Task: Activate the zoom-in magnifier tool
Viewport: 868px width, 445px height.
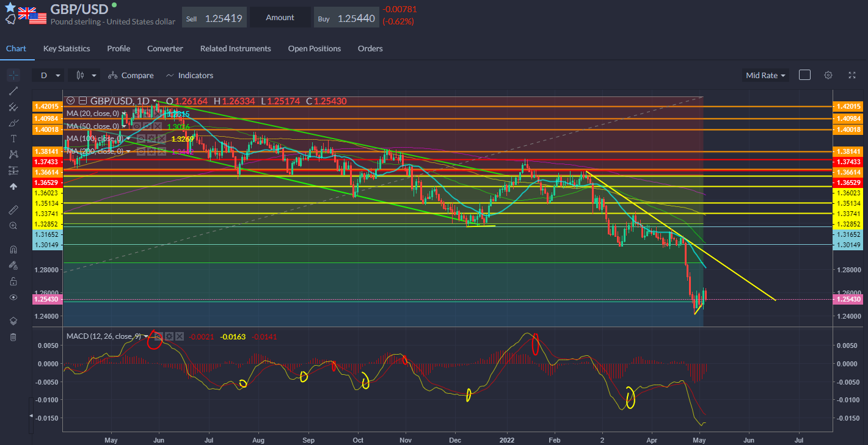Action: (13, 225)
